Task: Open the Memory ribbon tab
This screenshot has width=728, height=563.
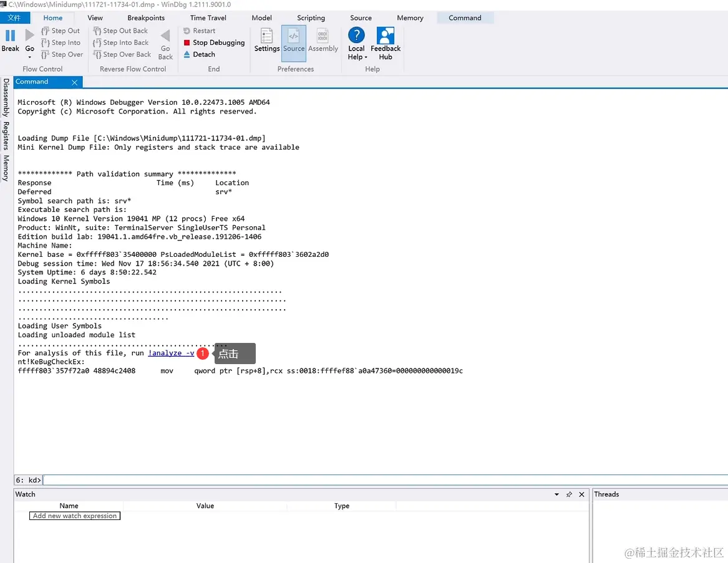Action: pos(410,17)
